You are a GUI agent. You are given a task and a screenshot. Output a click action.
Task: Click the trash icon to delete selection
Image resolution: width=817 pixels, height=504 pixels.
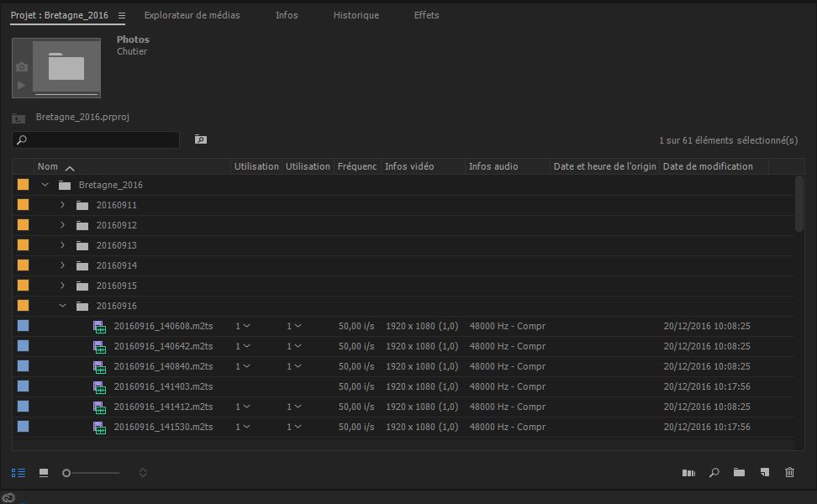pos(789,473)
